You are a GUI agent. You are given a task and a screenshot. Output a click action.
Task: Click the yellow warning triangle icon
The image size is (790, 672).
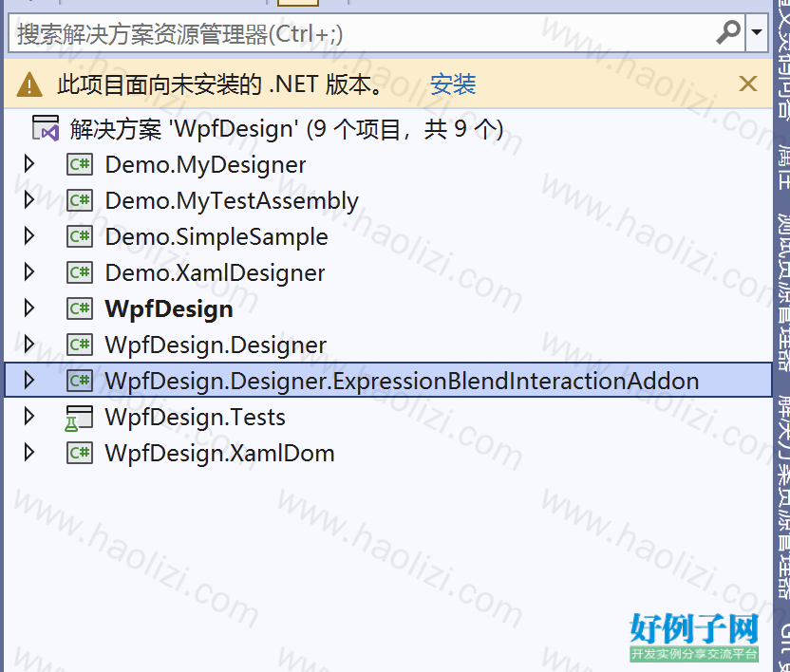pos(29,84)
